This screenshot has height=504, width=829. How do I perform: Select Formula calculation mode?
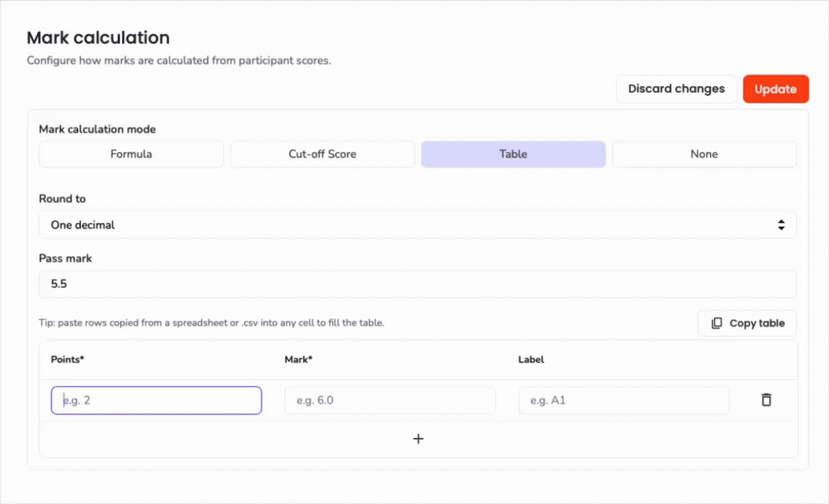pyautogui.click(x=131, y=154)
